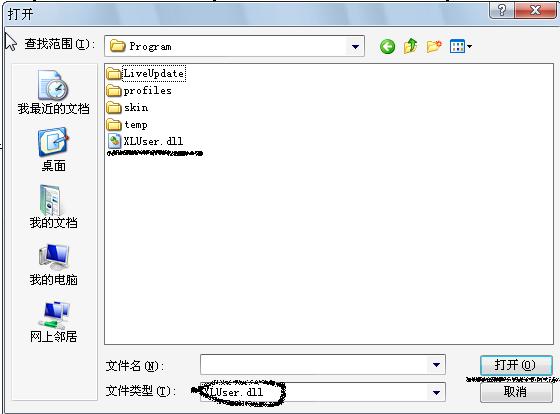Click the file name input field
The image size is (560, 414).
[x=314, y=365]
